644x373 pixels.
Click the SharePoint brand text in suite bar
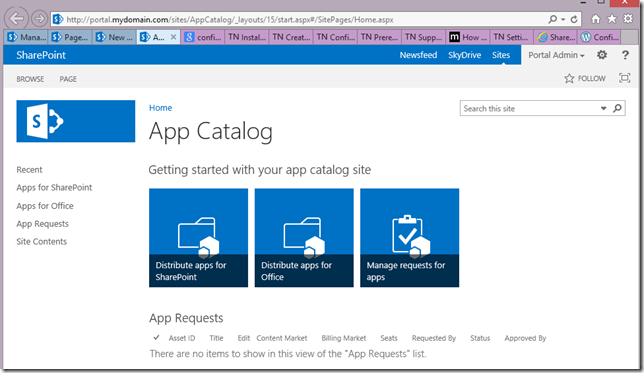41,55
